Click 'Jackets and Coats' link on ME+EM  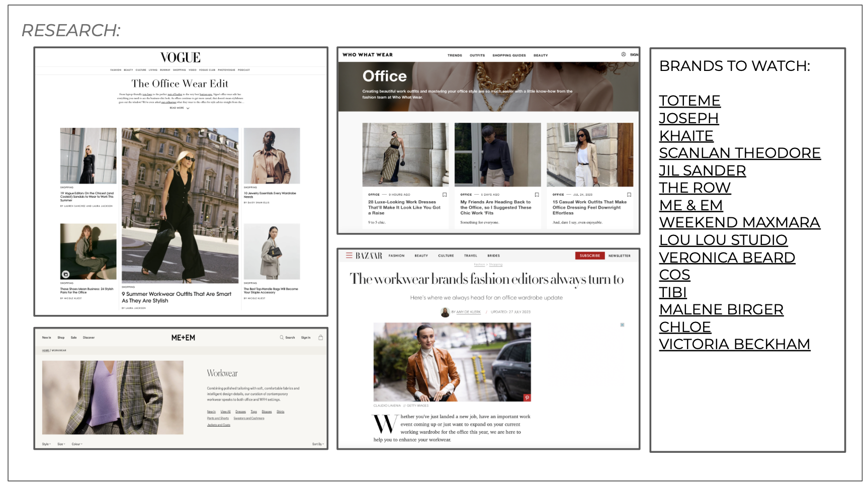pyautogui.click(x=218, y=425)
